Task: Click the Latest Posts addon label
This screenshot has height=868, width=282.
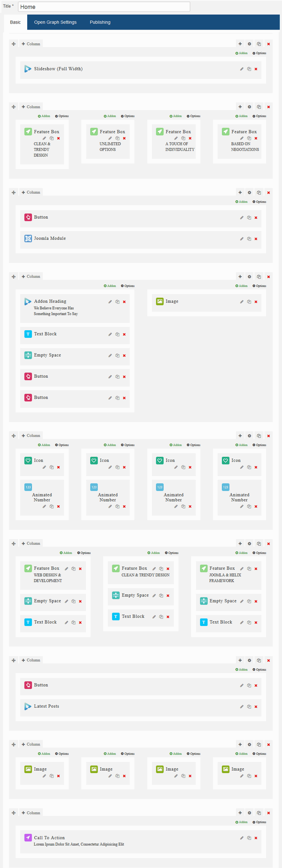Action: pos(46,706)
